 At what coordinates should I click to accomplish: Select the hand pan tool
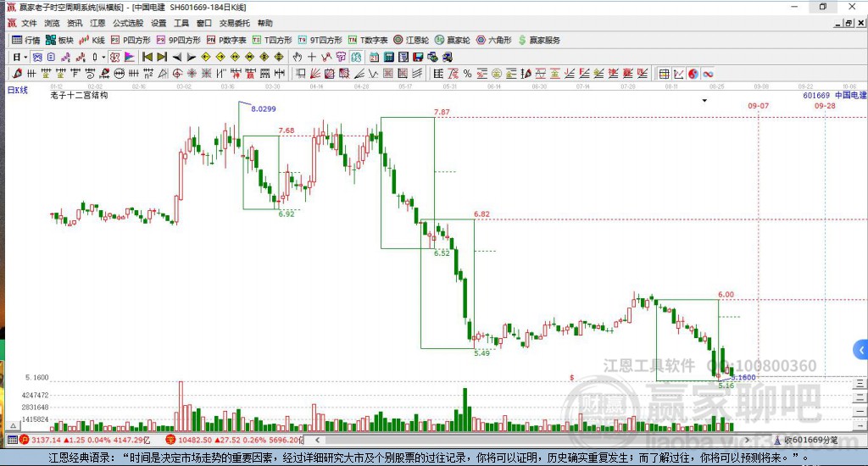tap(298, 57)
